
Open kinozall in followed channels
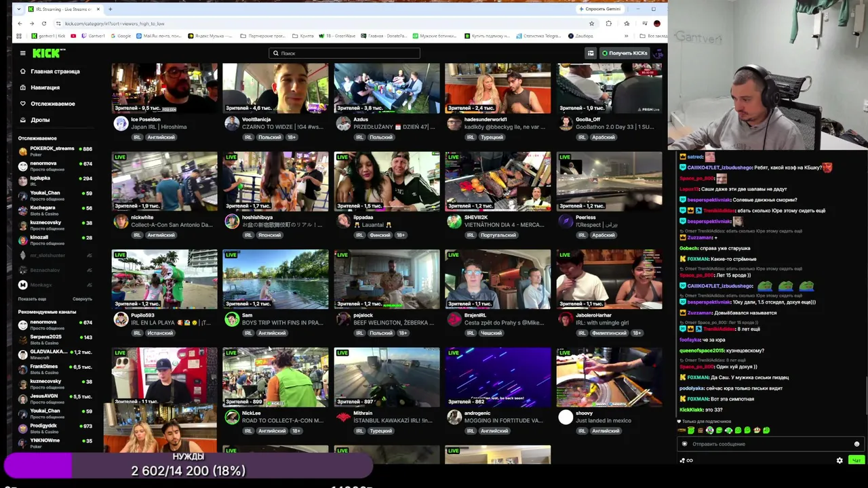56,239
